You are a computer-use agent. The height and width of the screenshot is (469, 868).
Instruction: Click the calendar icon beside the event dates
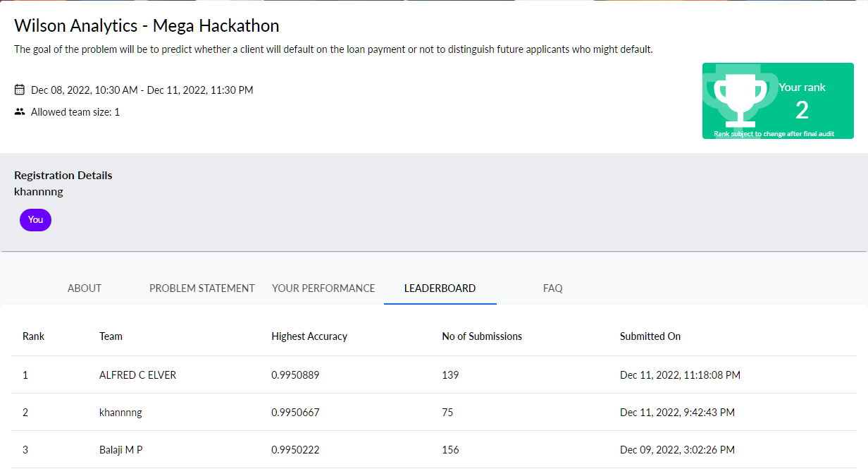click(19, 90)
